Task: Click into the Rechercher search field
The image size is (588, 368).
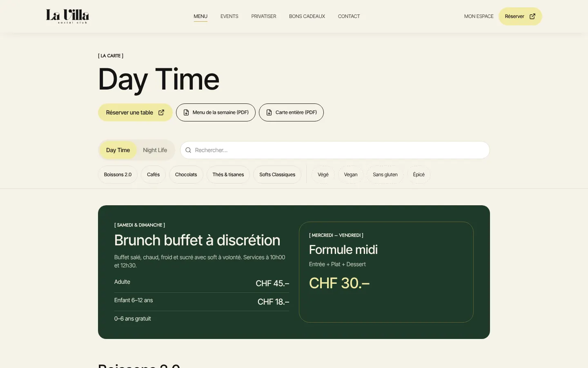Action: click(335, 150)
